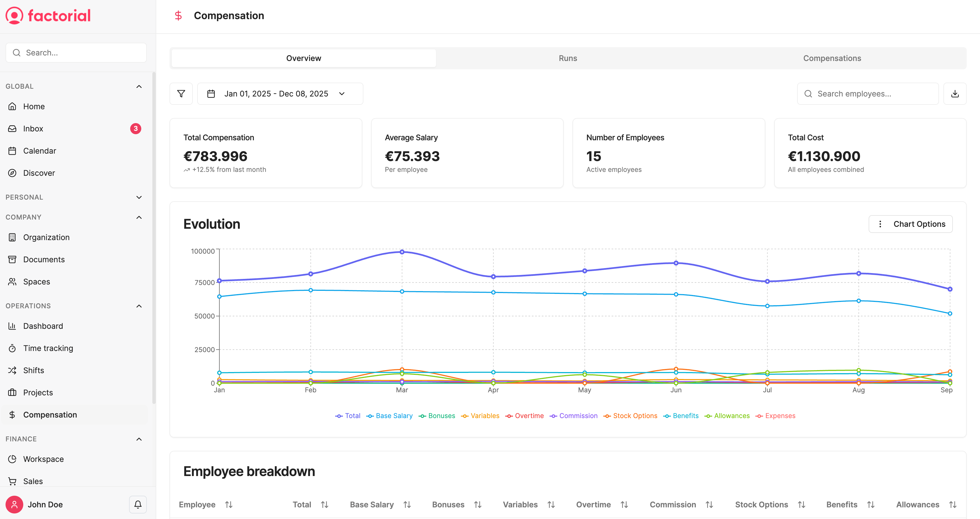
Task: Open Shifts in sidebar
Action: point(34,370)
